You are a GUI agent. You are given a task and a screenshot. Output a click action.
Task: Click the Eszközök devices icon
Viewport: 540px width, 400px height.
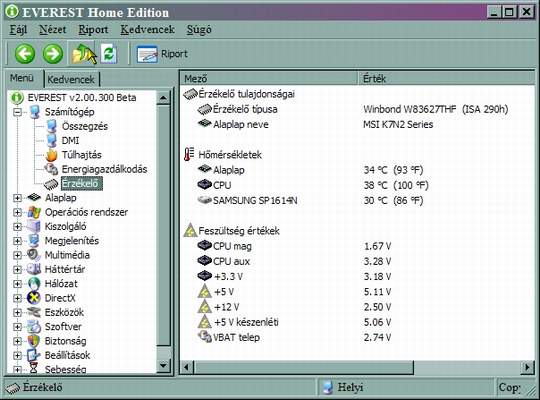point(34,312)
